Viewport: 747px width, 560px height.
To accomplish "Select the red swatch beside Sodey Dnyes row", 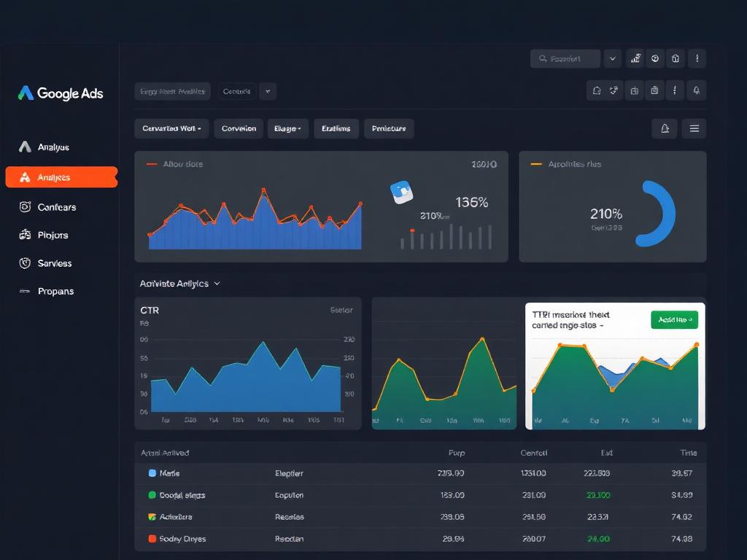I will [x=152, y=539].
